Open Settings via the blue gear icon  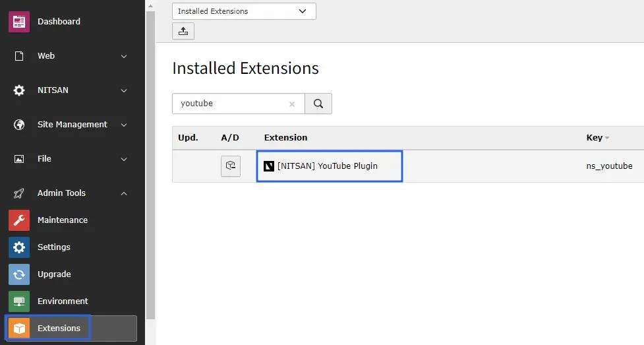19,247
